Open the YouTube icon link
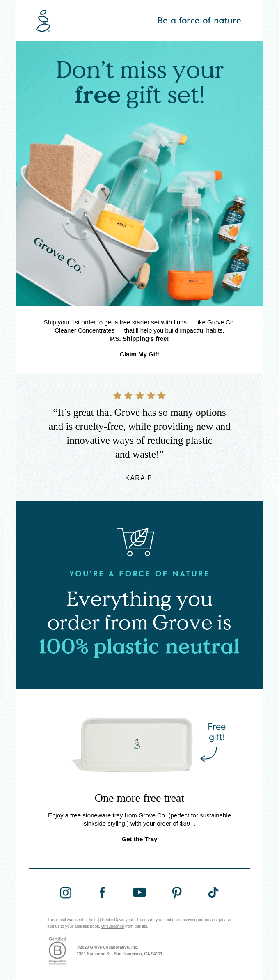This screenshot has height=980, width=279. [x=139, y=893]
